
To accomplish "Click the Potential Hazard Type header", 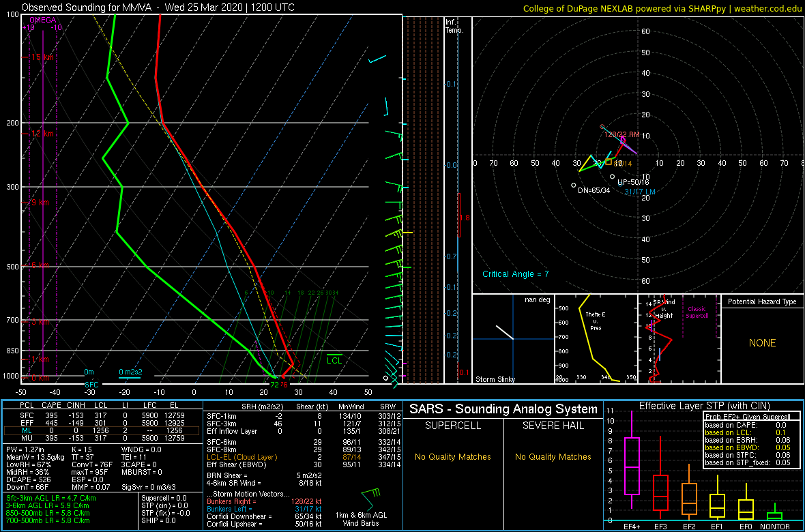I will click(761, 301).
